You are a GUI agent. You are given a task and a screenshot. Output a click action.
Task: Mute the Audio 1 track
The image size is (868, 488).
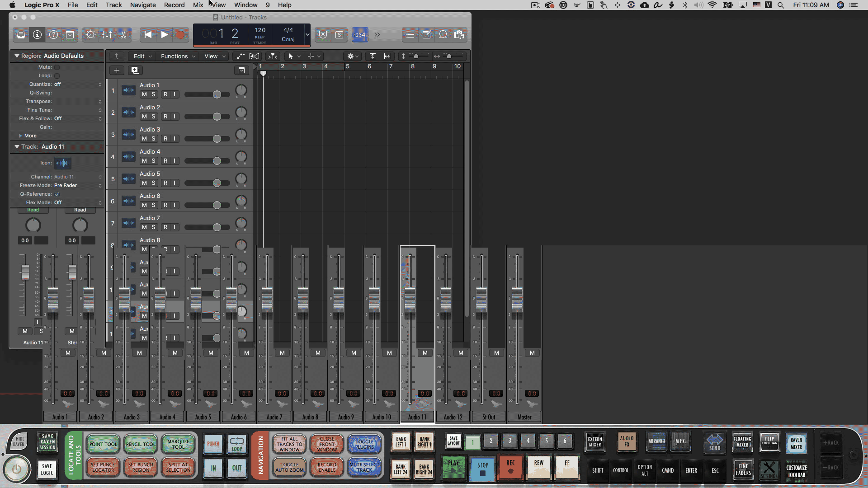point(144,94)
